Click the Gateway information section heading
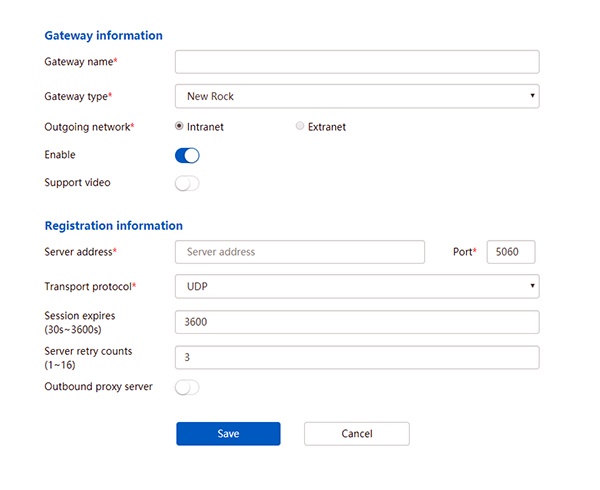The image size is (600, 490). click(103, 35)
